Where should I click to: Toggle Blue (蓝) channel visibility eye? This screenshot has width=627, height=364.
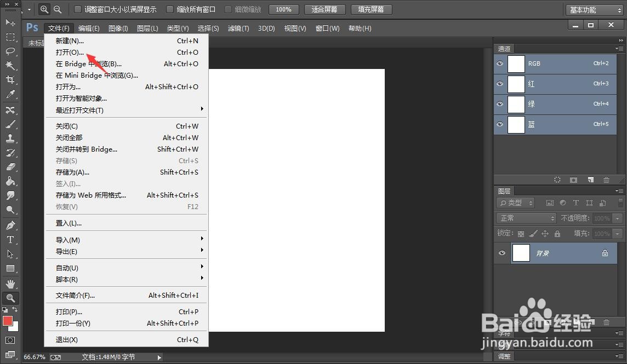(500, 124)
